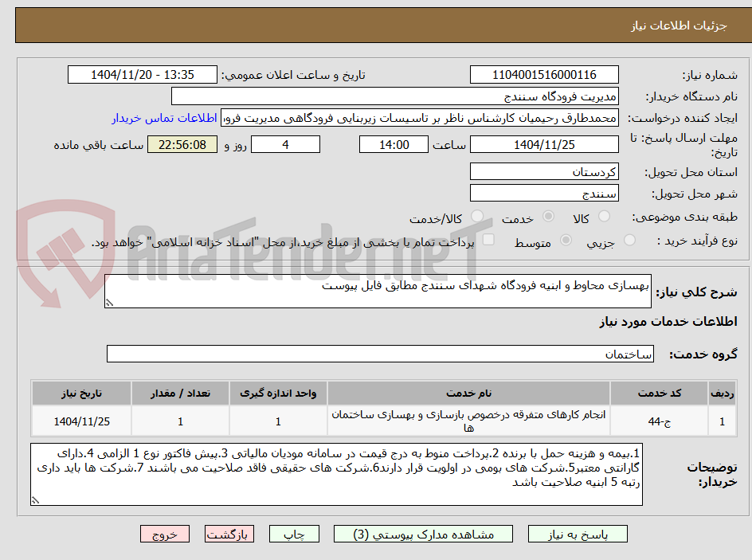Select the جزیی purchase type radio
The image size is (752, 560).
[x=629, y=241]
